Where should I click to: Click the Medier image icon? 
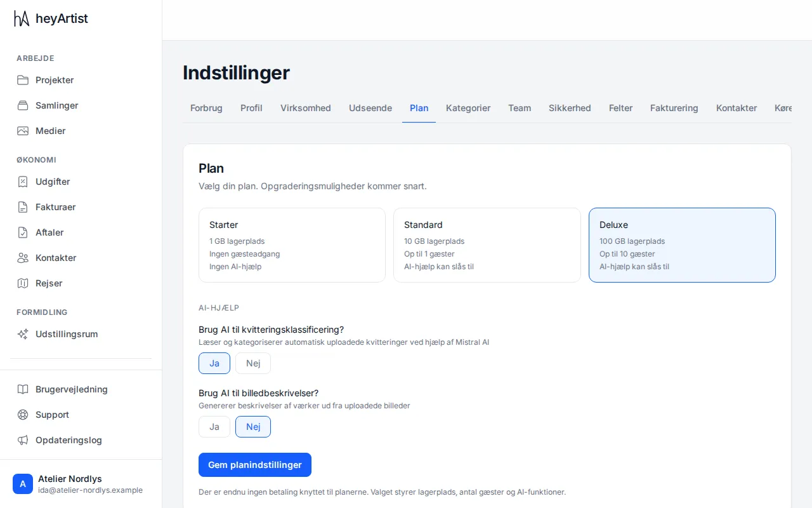click(23, 131)
